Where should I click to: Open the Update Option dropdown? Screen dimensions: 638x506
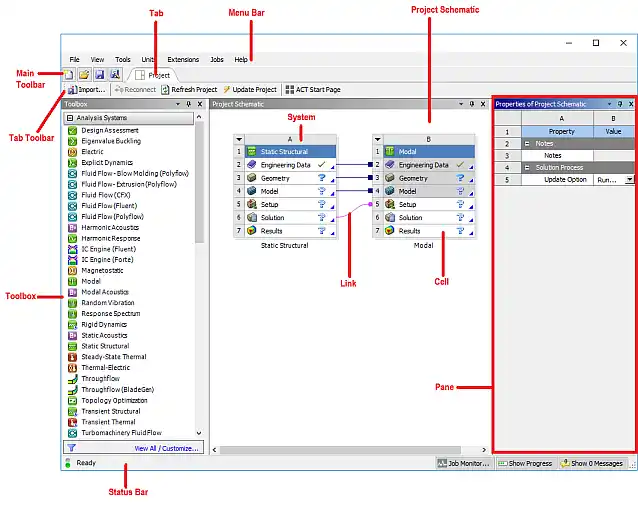click(x=629, y=179)
